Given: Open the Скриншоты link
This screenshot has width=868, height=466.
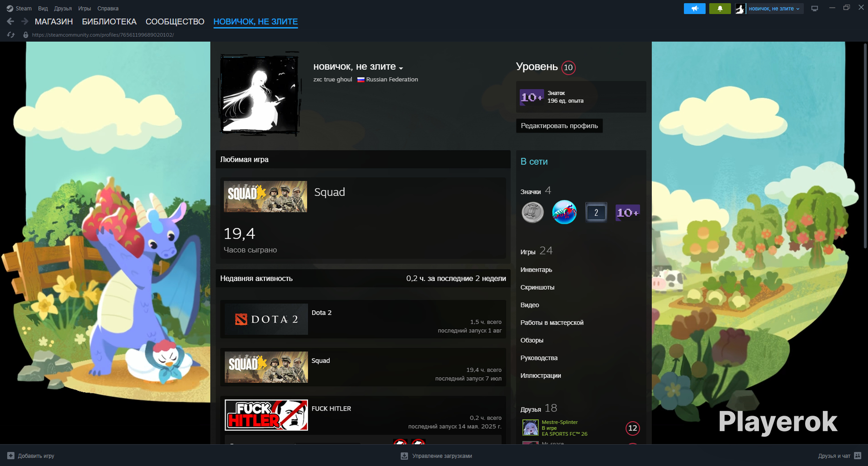Looking at the screenshot, I should [537, 288].
